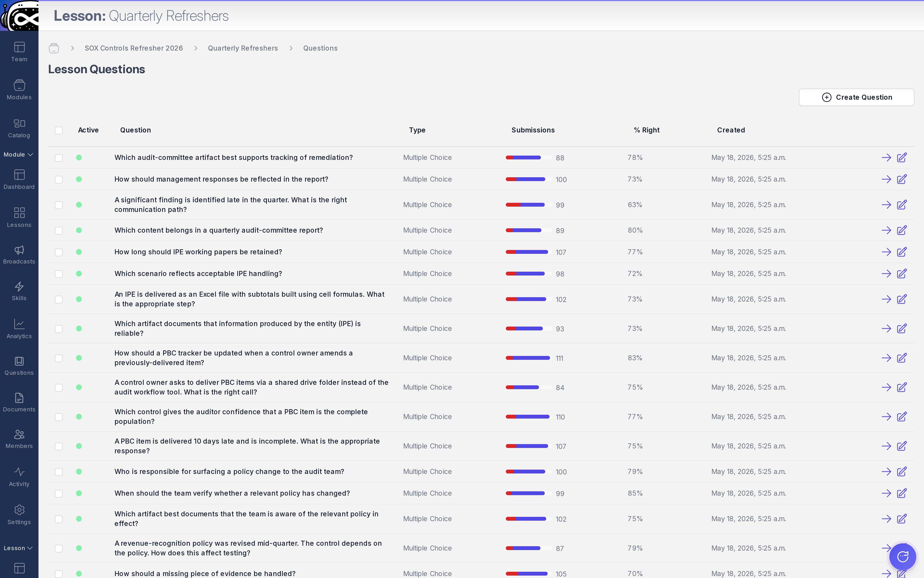The height and width of the screenshot is (578, 924).
Task: Edit the PBC tracker update question
Action: tap(902, 358)
